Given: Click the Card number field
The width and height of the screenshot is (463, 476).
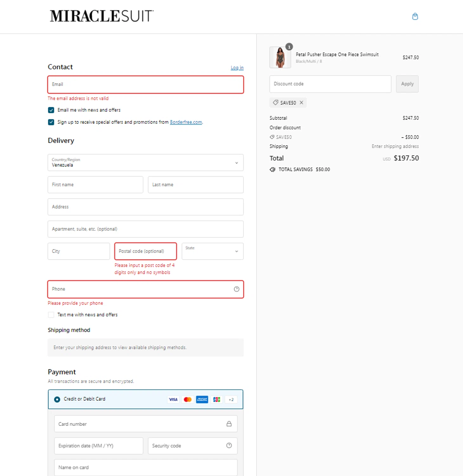Looking at the screenshot, I should tap(146, 424).
